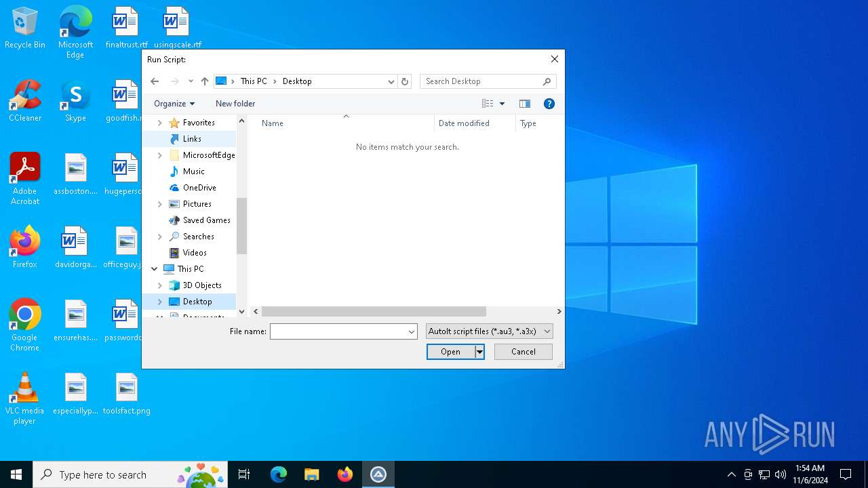Select VLC media player shortcut
Screen dimensions: 868x488
click(25, 399)
